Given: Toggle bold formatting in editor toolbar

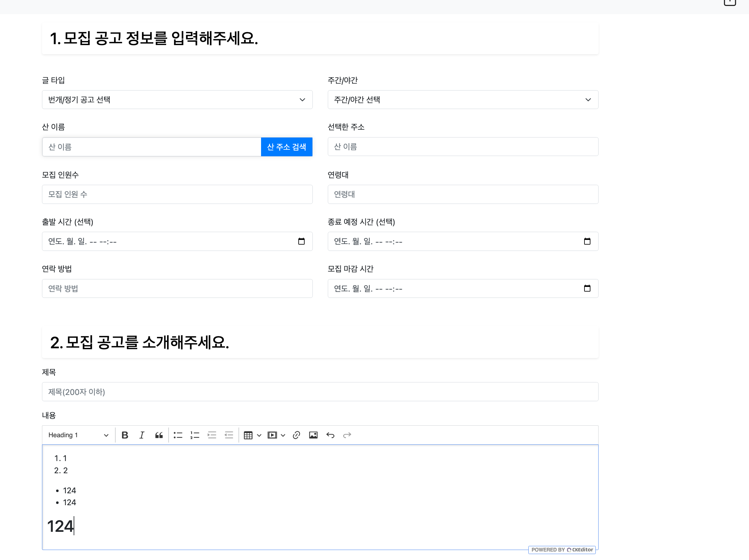Looking at the screenshot, I should [x=125, y=435].
